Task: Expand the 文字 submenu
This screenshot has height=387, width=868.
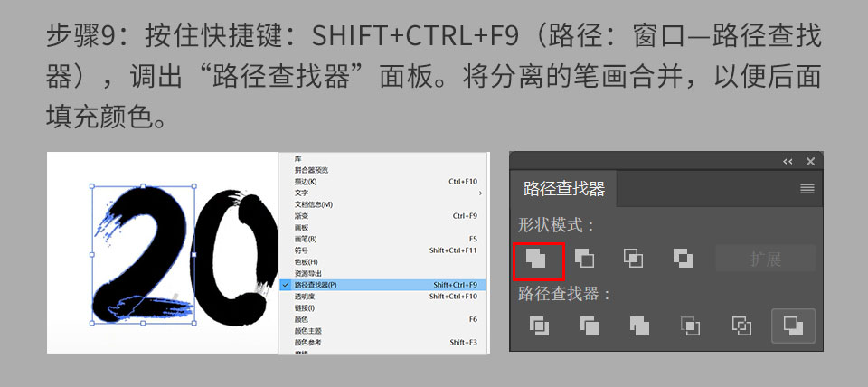Action: (x=382, y=193)
